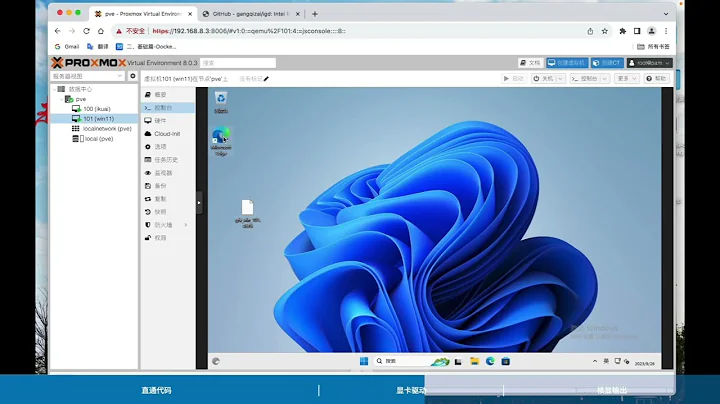Click the file icon on VM desktop
Image resolution: width=720 pixels, height=404 pixels.
[248, 213]
